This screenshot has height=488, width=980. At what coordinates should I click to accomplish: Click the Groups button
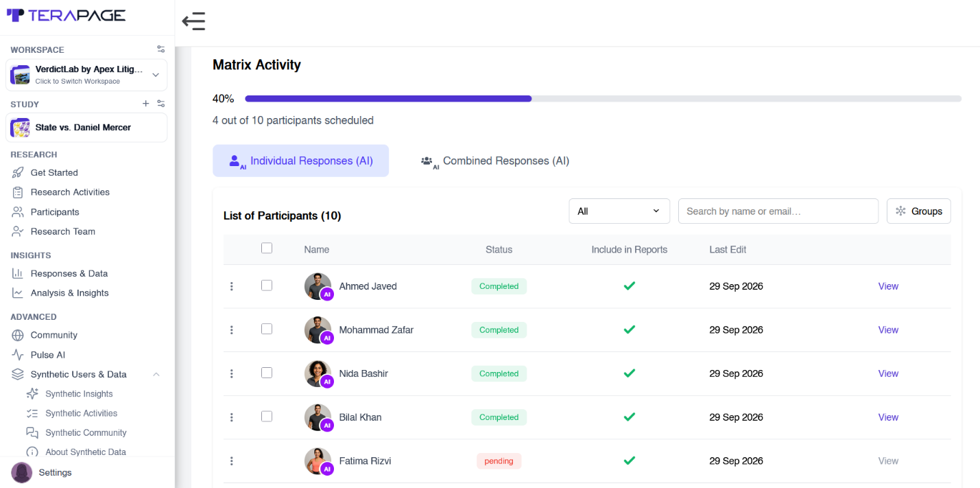pyautogui.click(x=919, y=211)
